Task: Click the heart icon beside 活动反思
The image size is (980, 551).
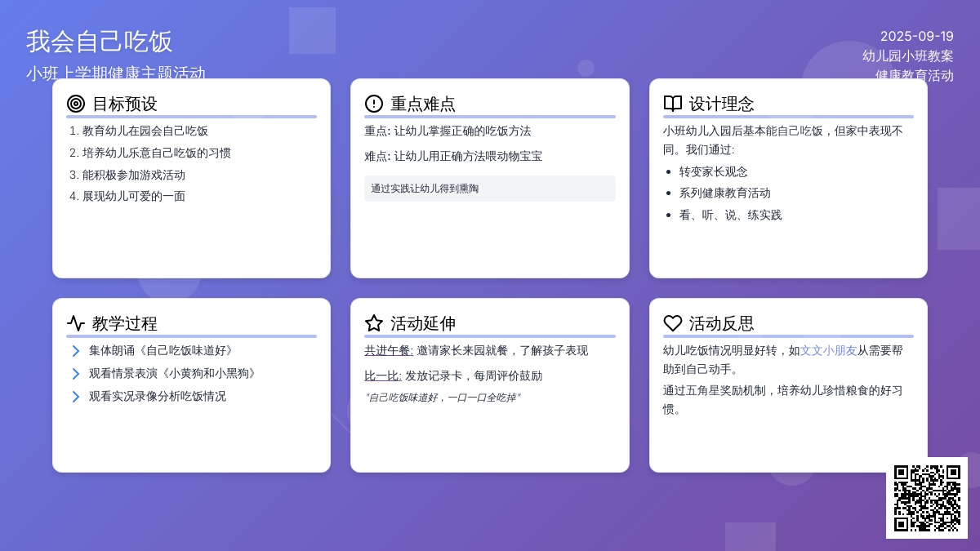Action: pos(672,323)
